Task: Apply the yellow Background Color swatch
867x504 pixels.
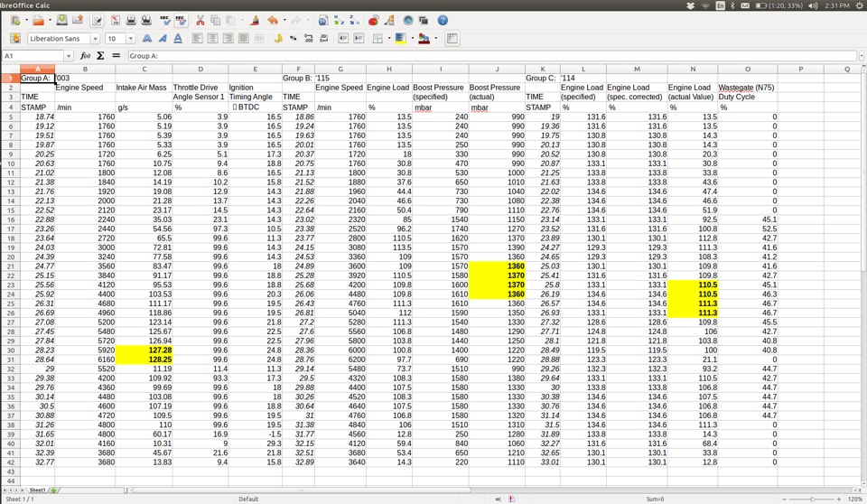Action: 401,39
